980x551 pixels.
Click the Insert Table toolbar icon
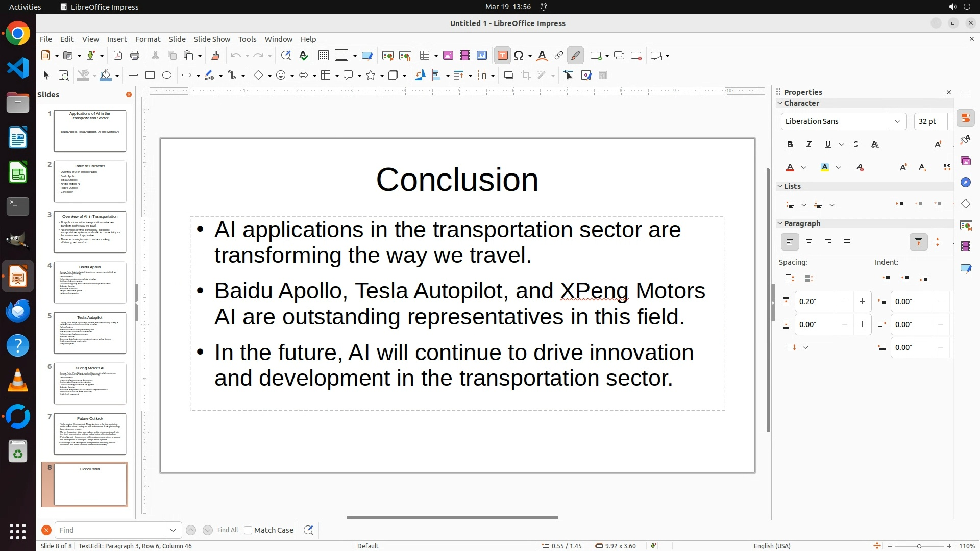[x=424, y=56]
